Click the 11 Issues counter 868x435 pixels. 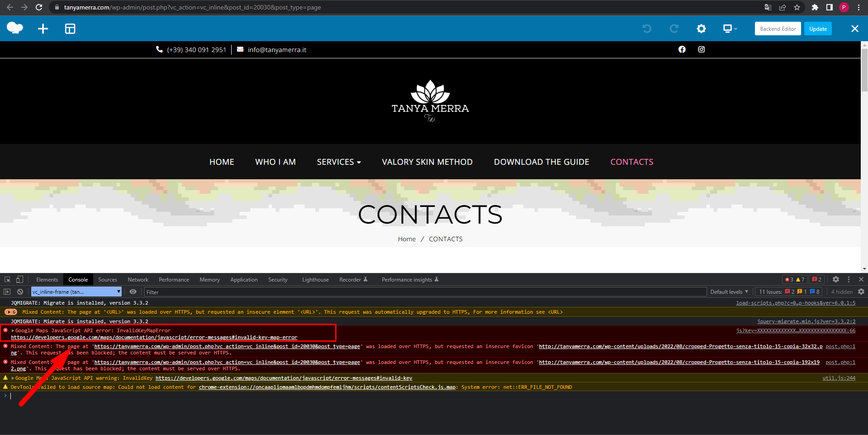(x=789, y=292)
